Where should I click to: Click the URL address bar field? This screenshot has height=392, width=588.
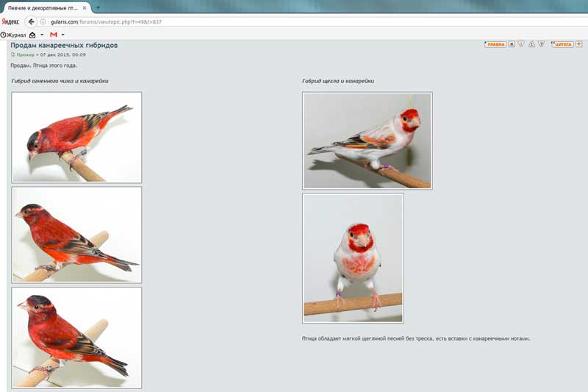294,22
